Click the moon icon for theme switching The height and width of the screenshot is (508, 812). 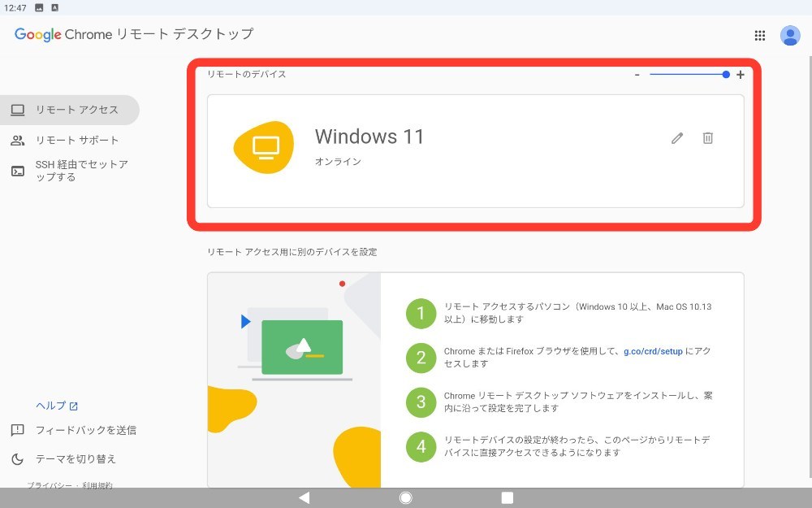(18, 458)
